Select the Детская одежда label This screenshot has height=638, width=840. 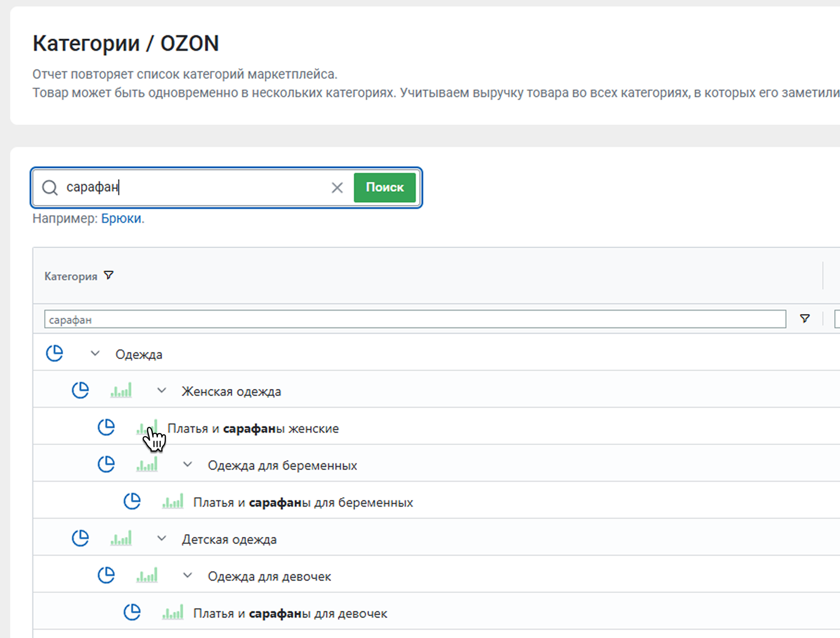tap(229, 540)
